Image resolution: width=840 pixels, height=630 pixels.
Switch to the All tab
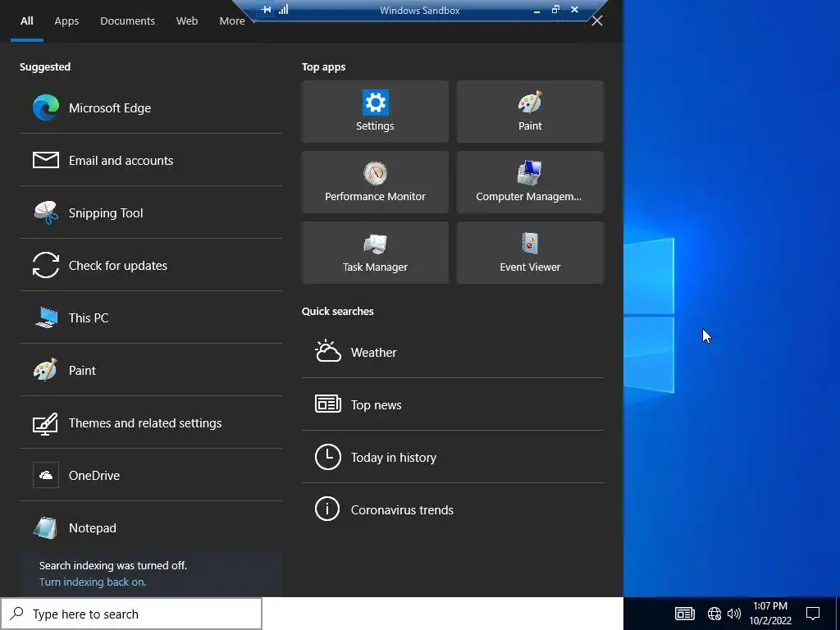pyautogui.click(x=27, y=21)
